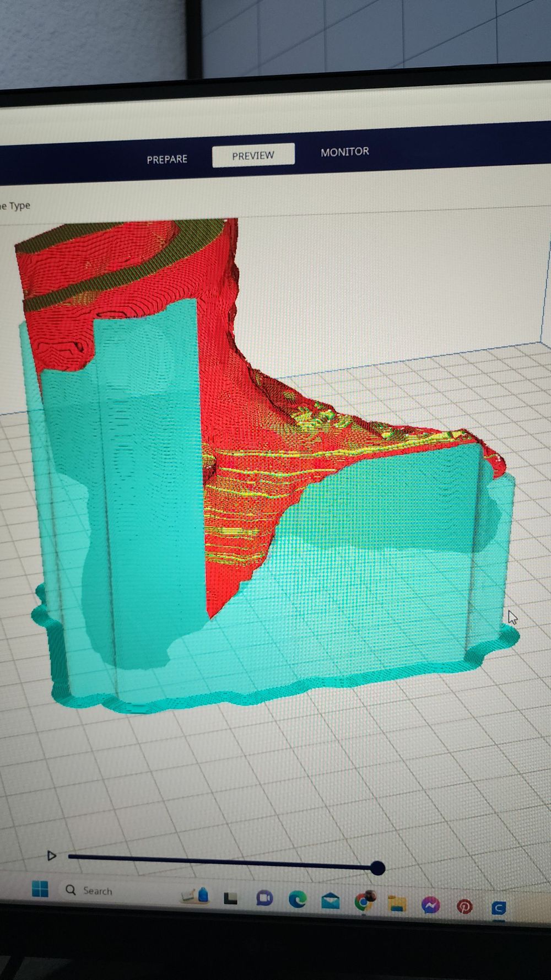This screenshot has height=980, width=551.
Task: Open the Mail app in the taskbar
Action: (x=330, y=902)
